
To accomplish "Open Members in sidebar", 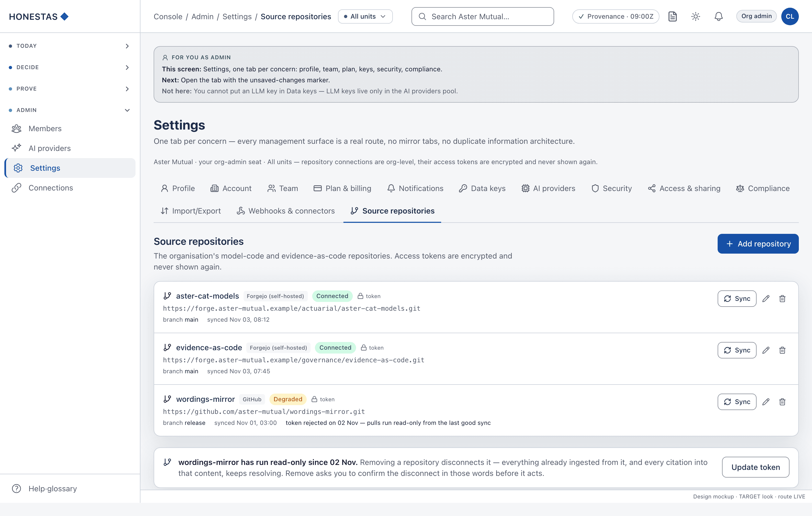I will [x=70, y=128].
